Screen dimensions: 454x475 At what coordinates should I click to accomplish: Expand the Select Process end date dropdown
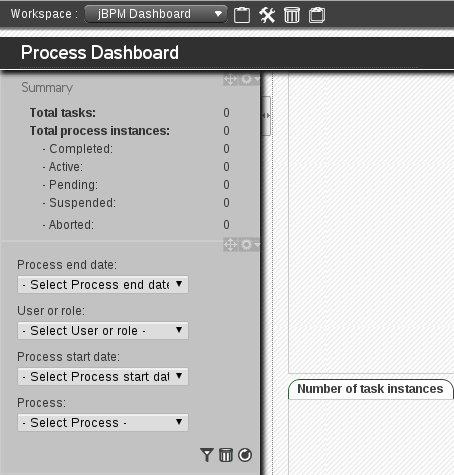[x=103, y=285]
